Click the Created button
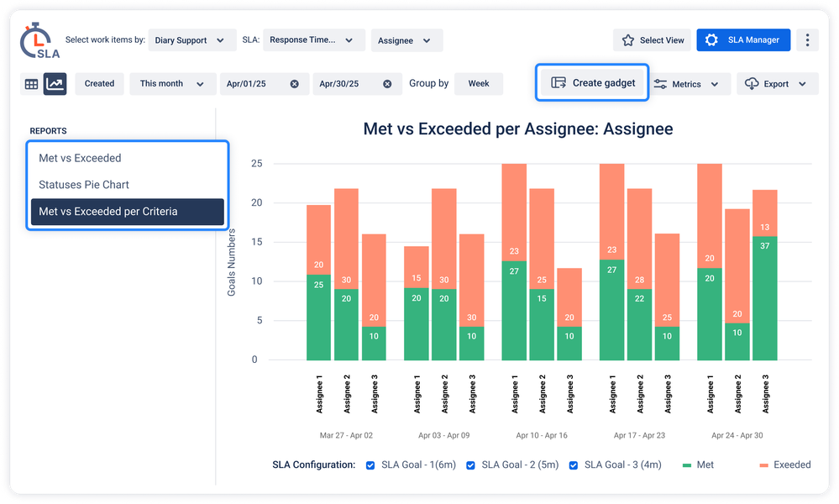This screenshot has height=504, width=839. click(x=100, y=84)
